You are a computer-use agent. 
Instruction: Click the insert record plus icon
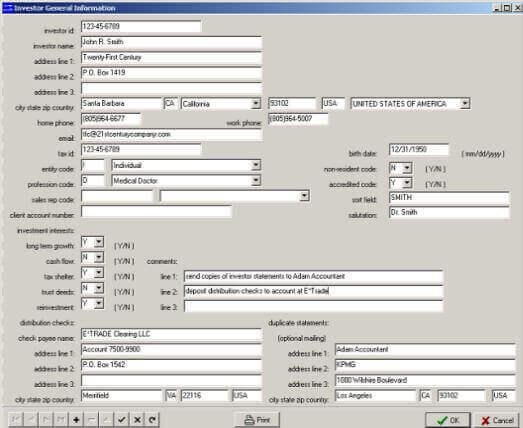click(76, 419)
